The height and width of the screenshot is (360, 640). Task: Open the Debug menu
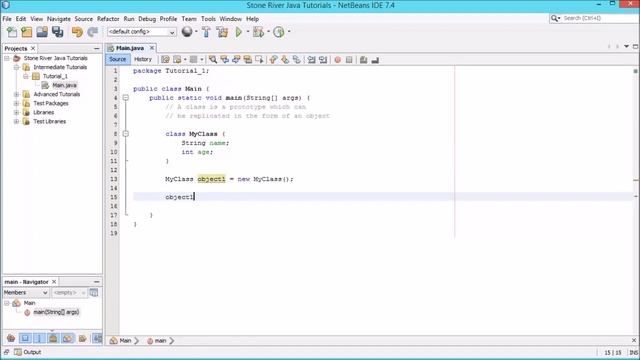pyautogui.click(x=147, y=19)
